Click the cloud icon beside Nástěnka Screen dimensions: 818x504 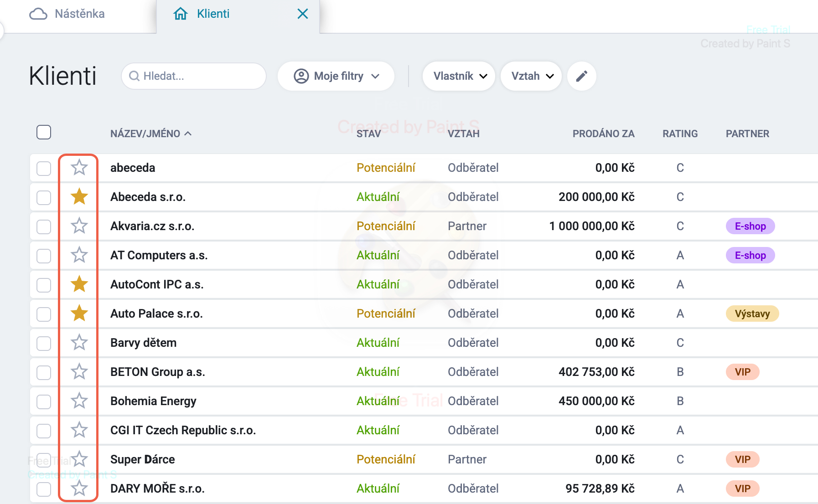pos(38,14)
